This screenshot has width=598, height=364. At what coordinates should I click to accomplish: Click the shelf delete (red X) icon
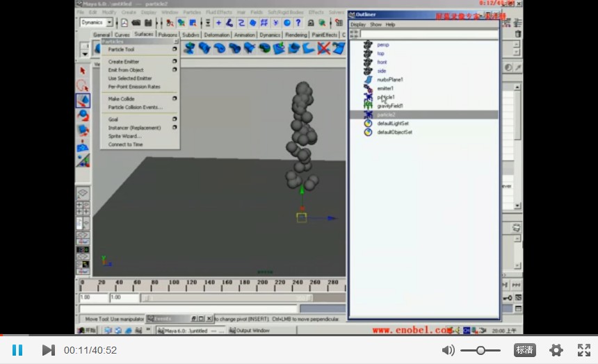(323, 49)
